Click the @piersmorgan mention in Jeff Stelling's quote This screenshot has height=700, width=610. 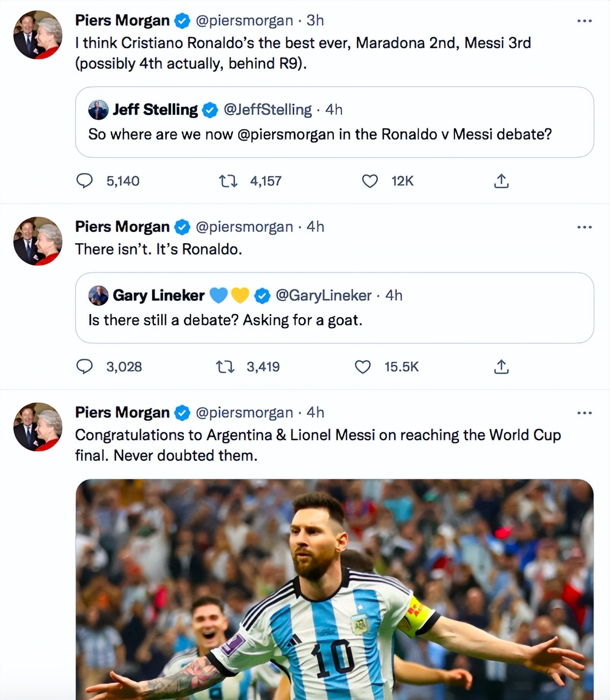click(x=286, y=134)
